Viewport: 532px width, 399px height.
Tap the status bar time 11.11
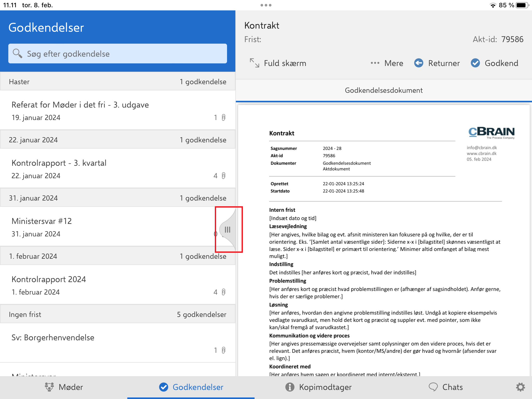click(x=10, y=5)
